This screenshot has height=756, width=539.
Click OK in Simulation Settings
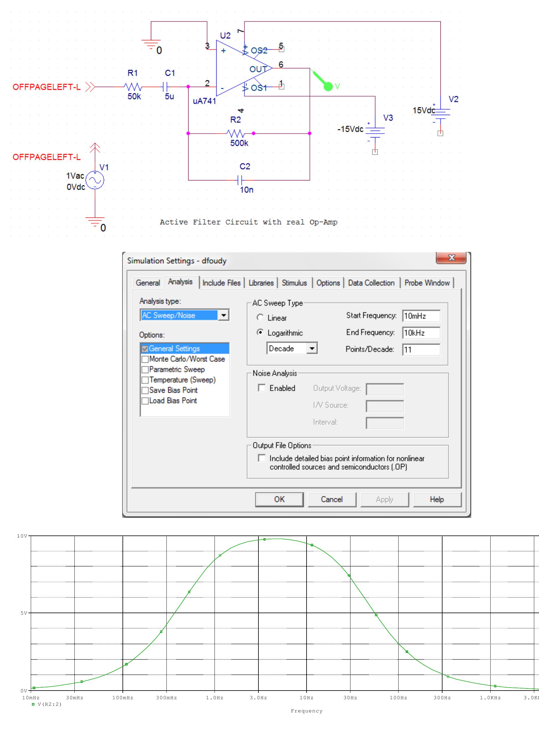(x=279, y=499)
